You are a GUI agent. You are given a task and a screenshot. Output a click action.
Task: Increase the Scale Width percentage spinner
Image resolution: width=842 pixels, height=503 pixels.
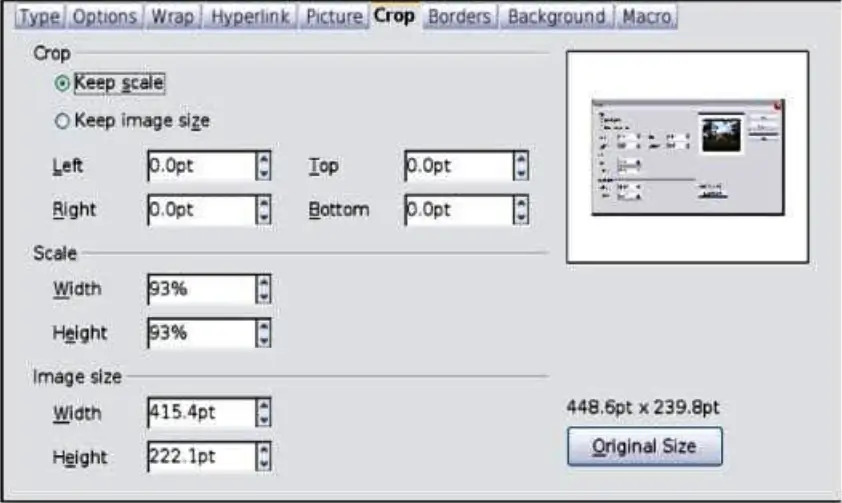tap(264, 283)
